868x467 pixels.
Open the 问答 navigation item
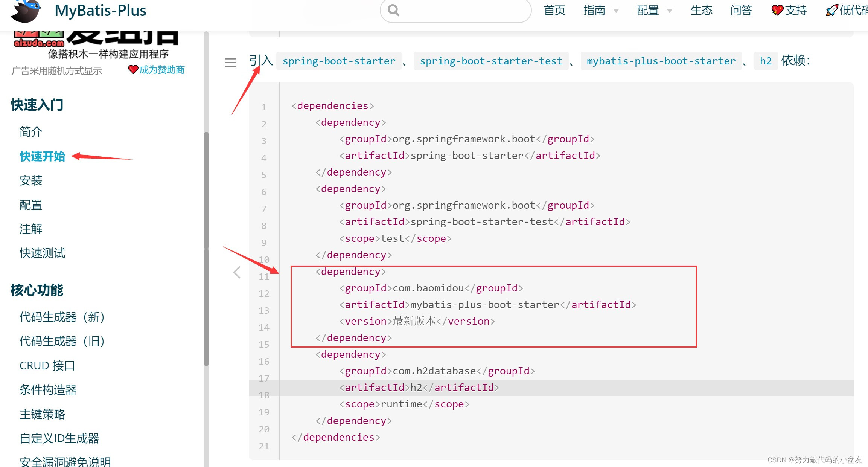(740, 10)
